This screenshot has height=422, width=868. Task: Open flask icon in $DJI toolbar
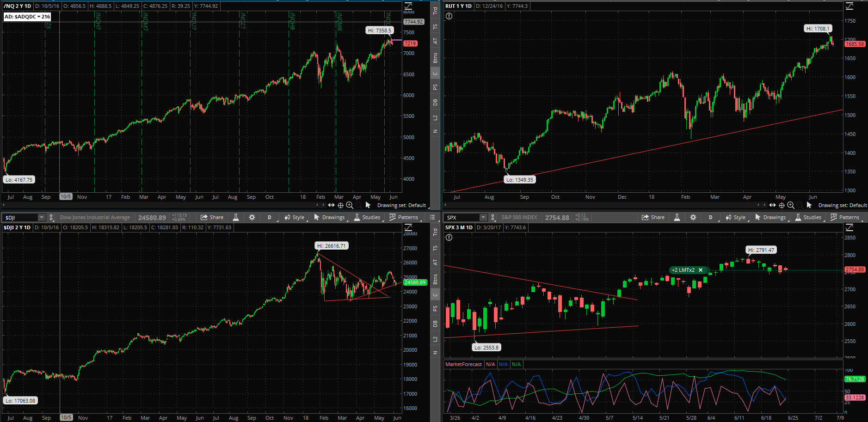click(x=235, y=217)
